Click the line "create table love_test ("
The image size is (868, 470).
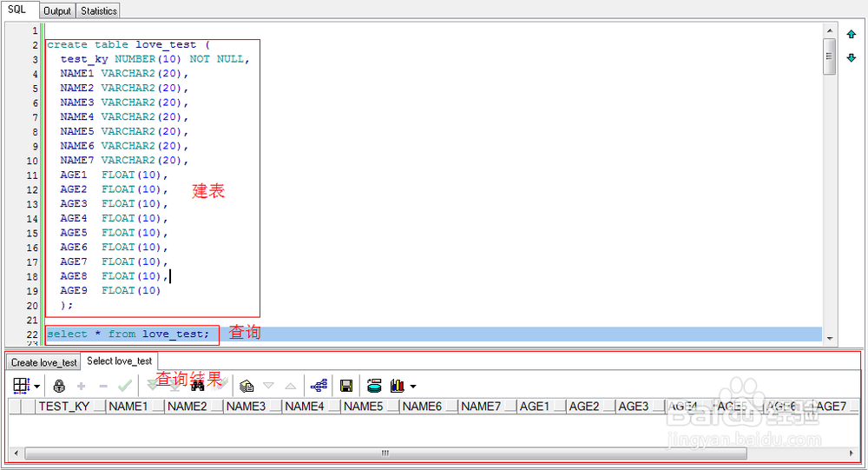point(128,45)
